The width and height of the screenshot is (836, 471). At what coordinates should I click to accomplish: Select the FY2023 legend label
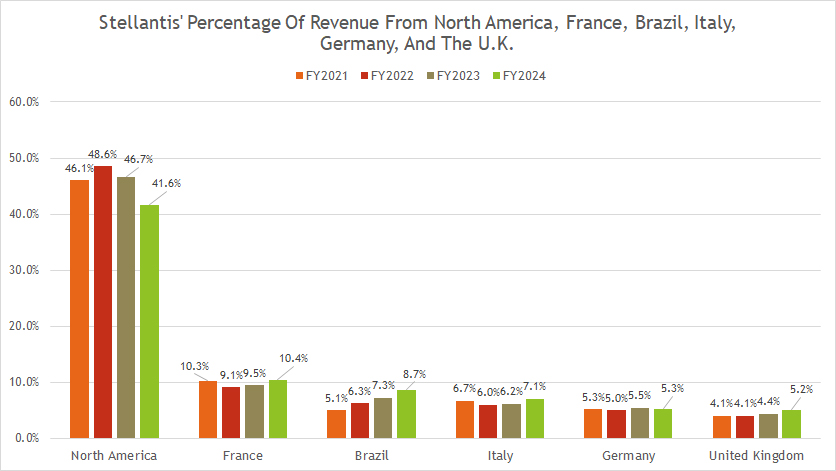coord(459,76)
